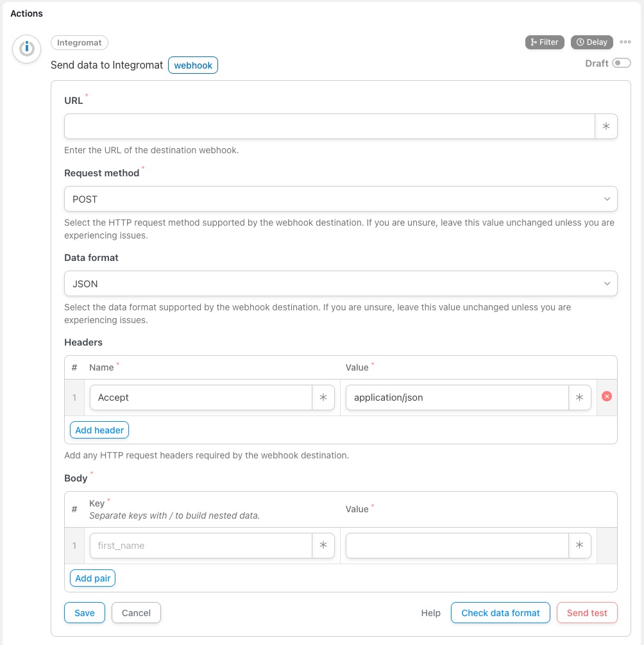Viewport: 644px width, 645px height.
Task: Click the Integromat label pill
Action: click(x=80, y=43)
